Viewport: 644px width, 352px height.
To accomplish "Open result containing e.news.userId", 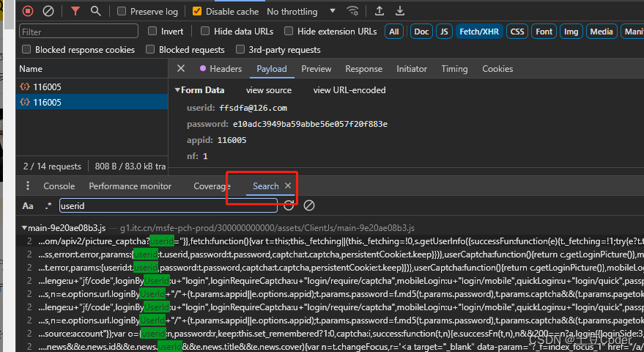I will pos(330,346).
